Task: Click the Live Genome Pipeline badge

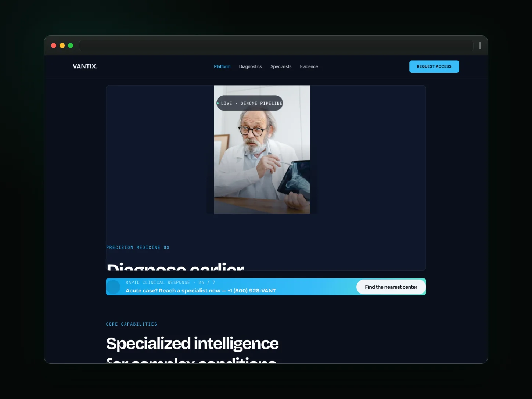Action: click(x=250, y=103)
